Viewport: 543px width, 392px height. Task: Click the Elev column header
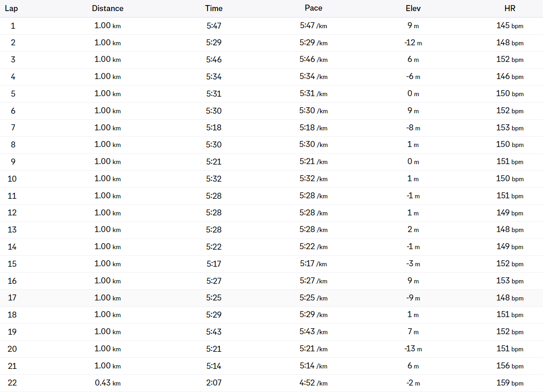(413, 8)
